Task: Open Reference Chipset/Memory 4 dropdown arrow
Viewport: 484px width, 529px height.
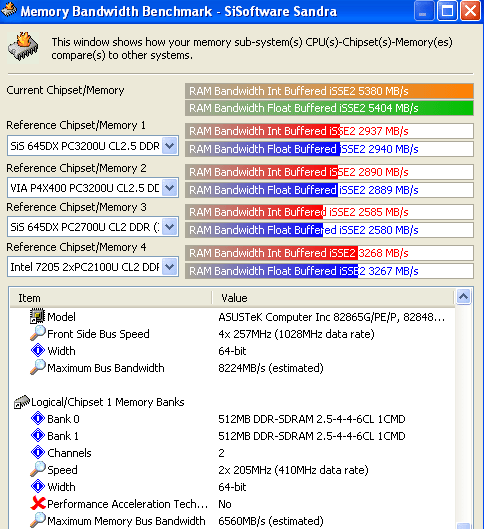Action: (x=170, y=267)
